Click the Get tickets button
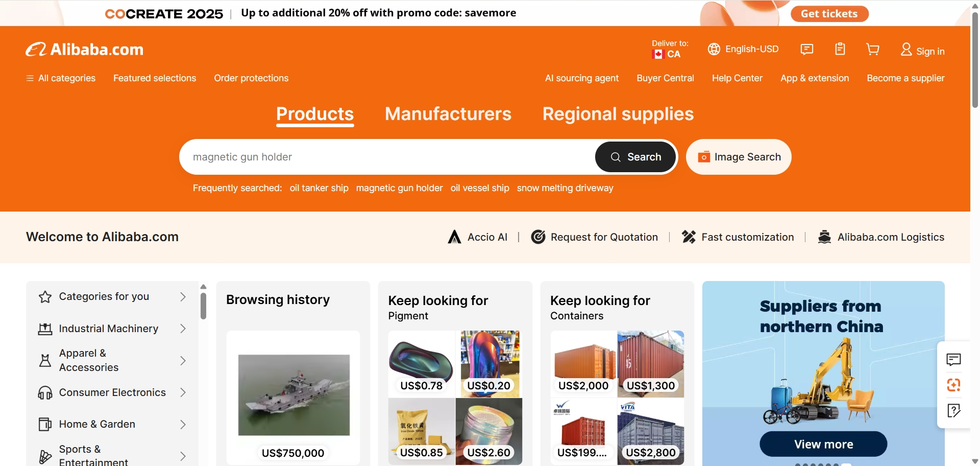The image size is (980, 466). pos(829,14)
